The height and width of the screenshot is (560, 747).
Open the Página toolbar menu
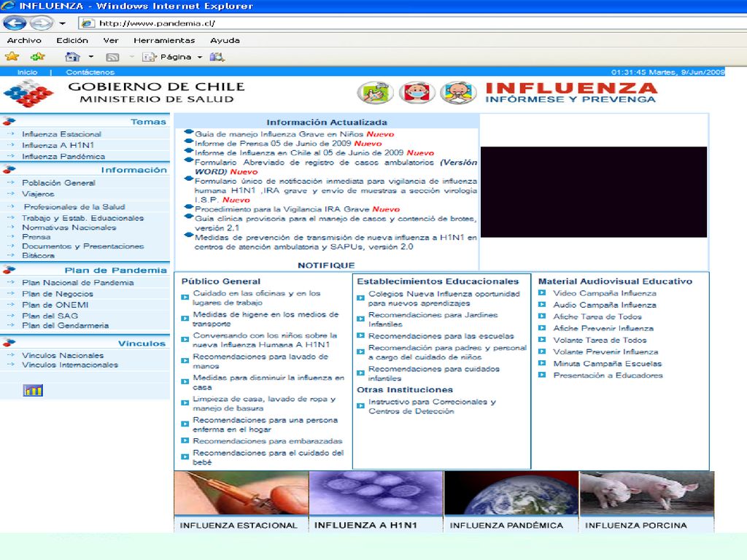(x=172, y=57)
